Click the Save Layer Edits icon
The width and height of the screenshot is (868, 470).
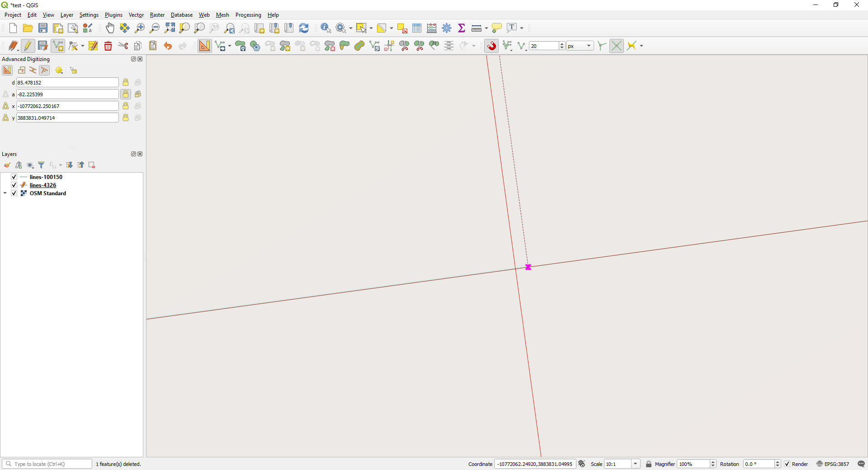point(42,46)
